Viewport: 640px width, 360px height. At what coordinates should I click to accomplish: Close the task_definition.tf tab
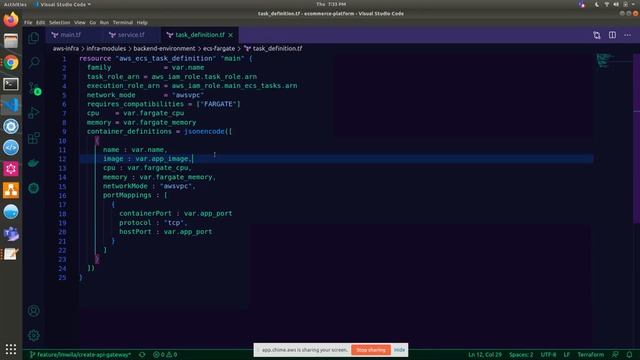[x=231, y=35]
